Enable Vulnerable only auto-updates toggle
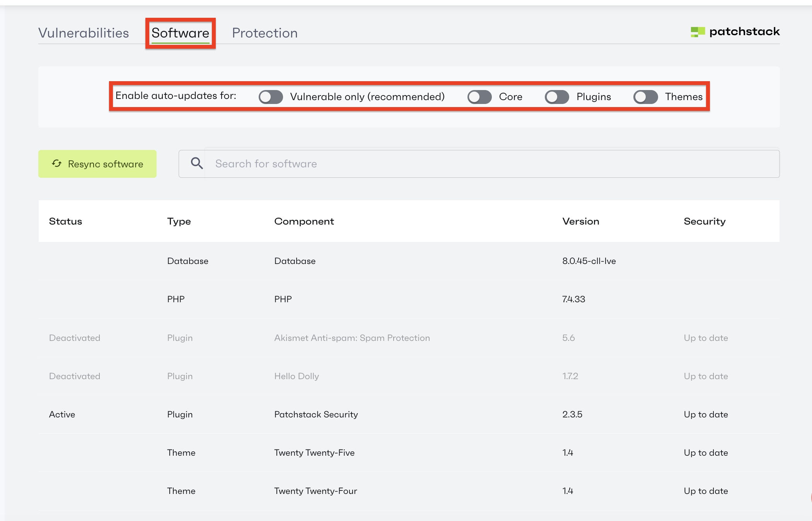The image size is (812, 521). [271, 97]
